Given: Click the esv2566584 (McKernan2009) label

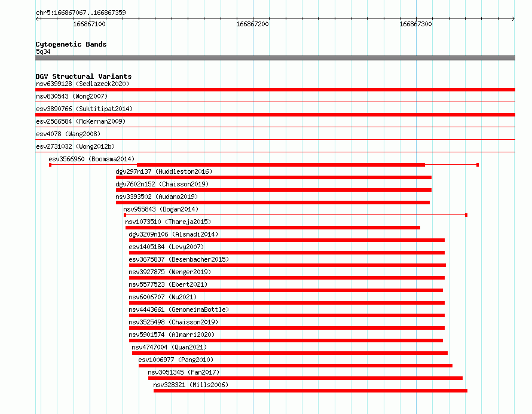Looking at the screenshot, I should tap(81, 121).
